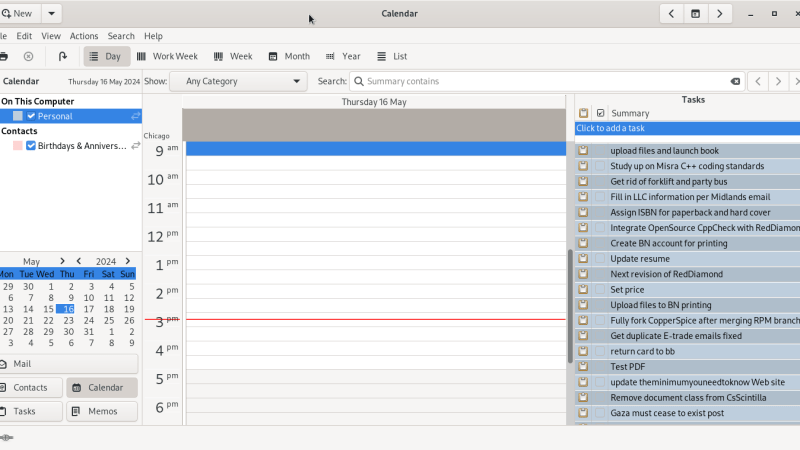Screen dimensions: 800x450
Task: Switch to Year view
Action: (x=343, y=57)
